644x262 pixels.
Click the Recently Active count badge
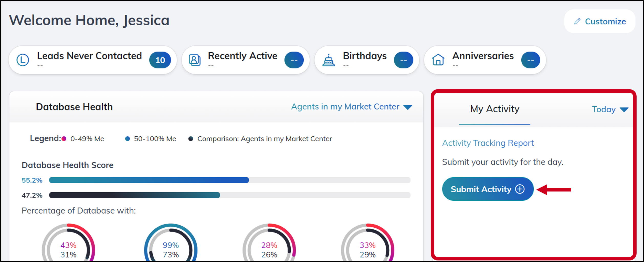point(294,60)
